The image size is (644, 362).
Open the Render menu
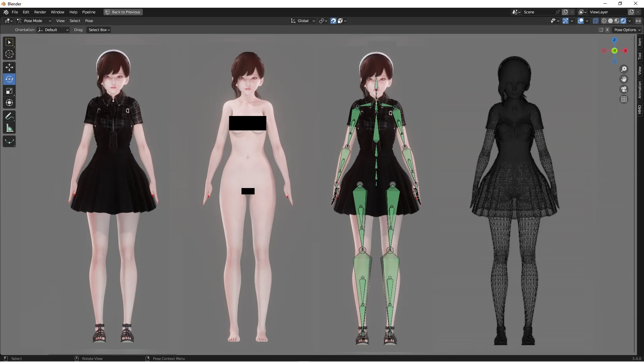click(x=40, y=12)
